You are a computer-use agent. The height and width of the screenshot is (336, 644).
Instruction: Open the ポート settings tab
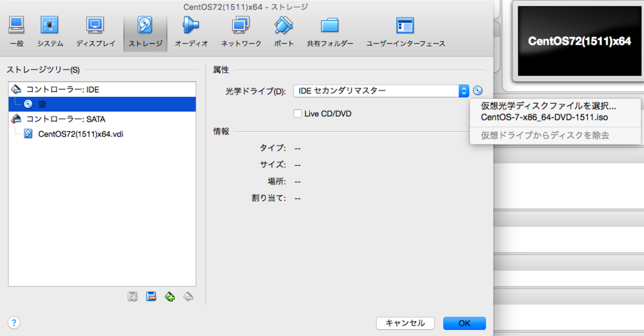284,32
